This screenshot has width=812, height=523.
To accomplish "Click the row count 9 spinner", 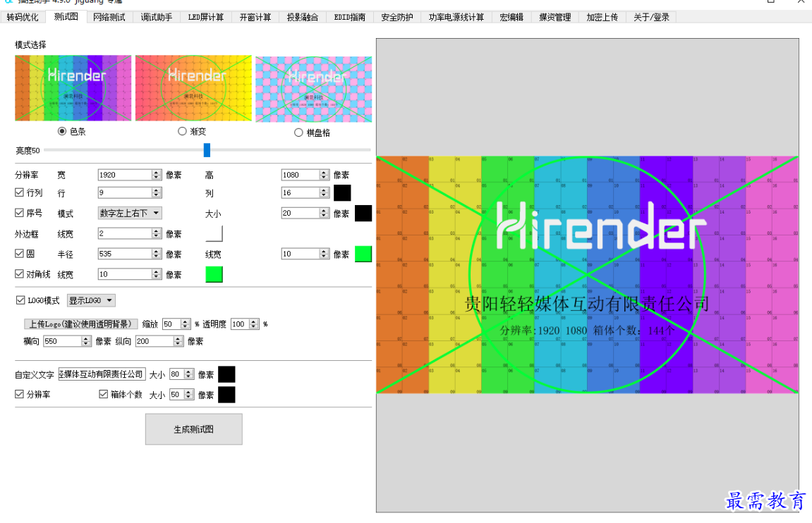I will 157,192.
